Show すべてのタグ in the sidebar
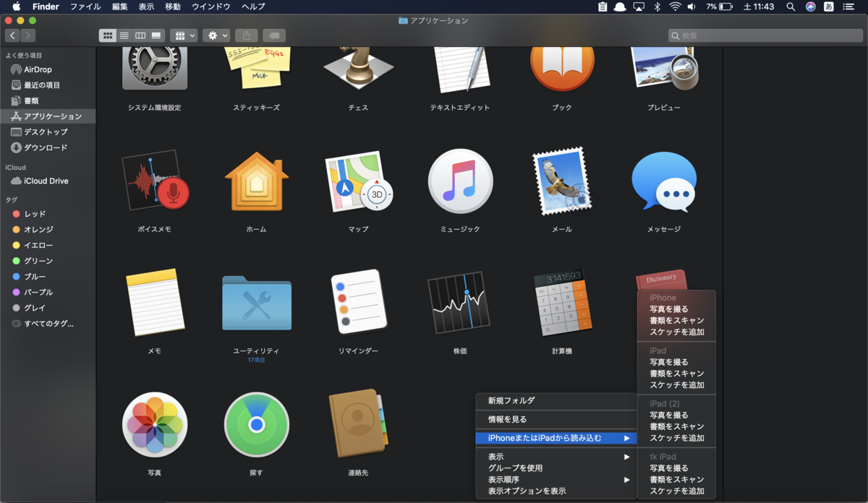Image resolution: width=868 pixels, height=503 pixels. 48,324
